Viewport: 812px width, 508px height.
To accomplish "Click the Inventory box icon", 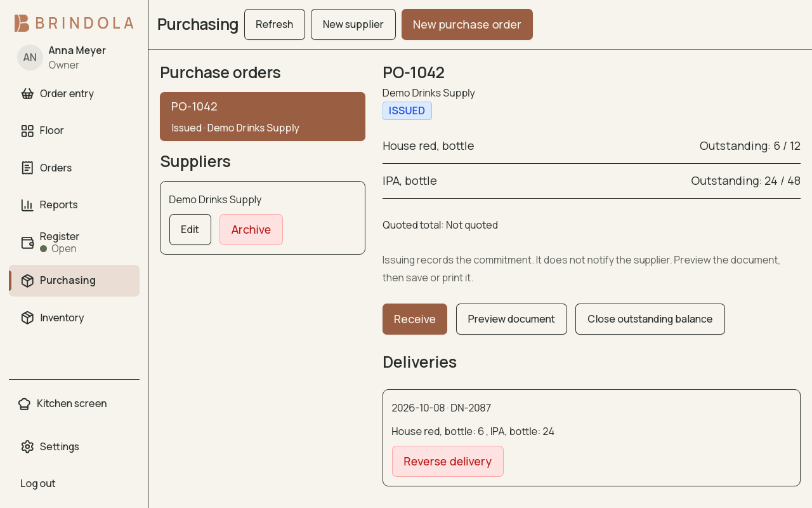I will pos(27,317).
